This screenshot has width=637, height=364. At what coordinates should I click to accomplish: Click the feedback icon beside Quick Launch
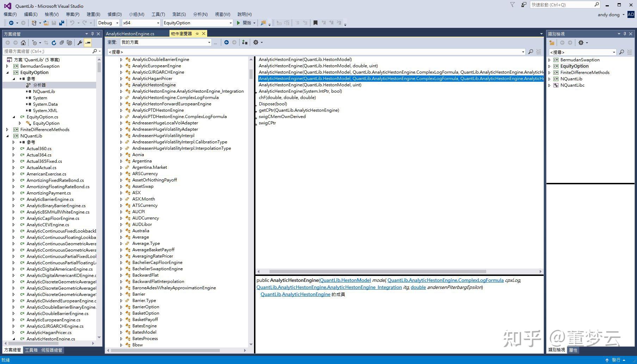524,5
